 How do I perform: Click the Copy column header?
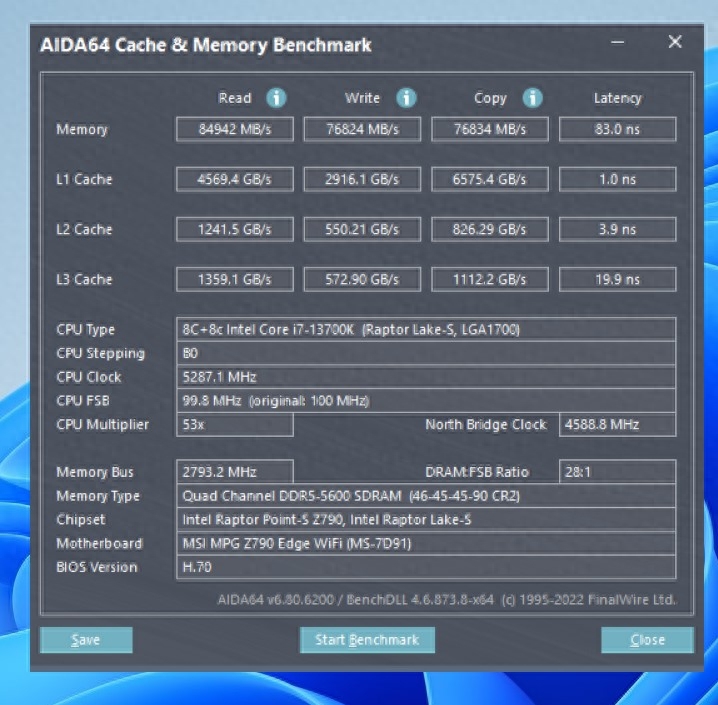point(490,98)
